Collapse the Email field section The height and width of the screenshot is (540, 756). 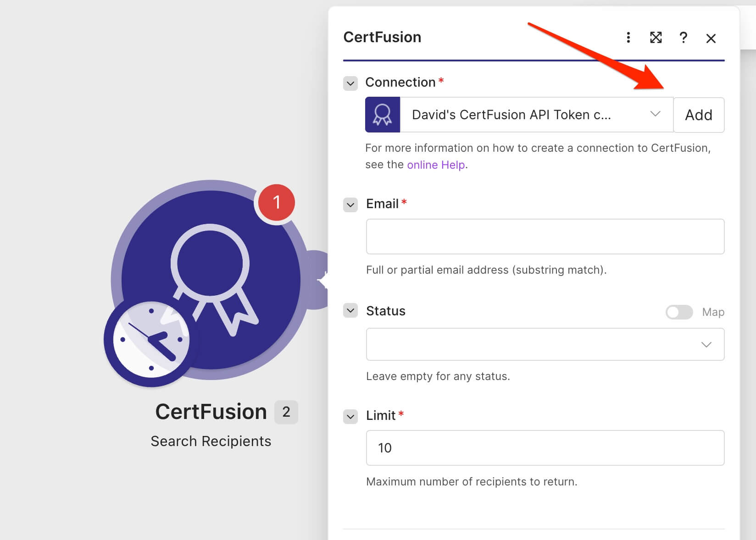click(350, 204)
